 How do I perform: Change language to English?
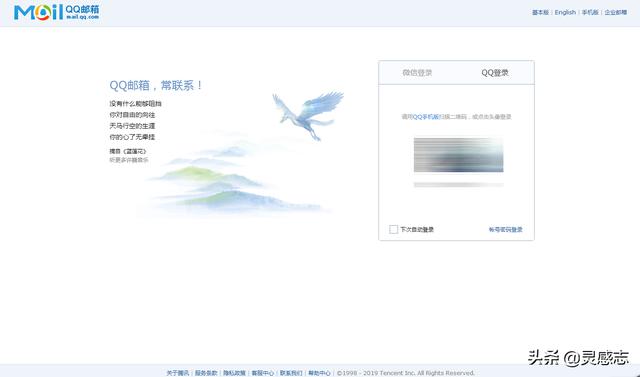coord(565,13)
